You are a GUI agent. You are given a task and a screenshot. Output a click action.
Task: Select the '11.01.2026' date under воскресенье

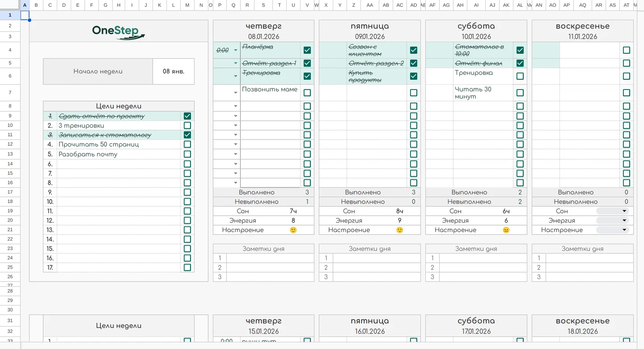coord(583,37)
